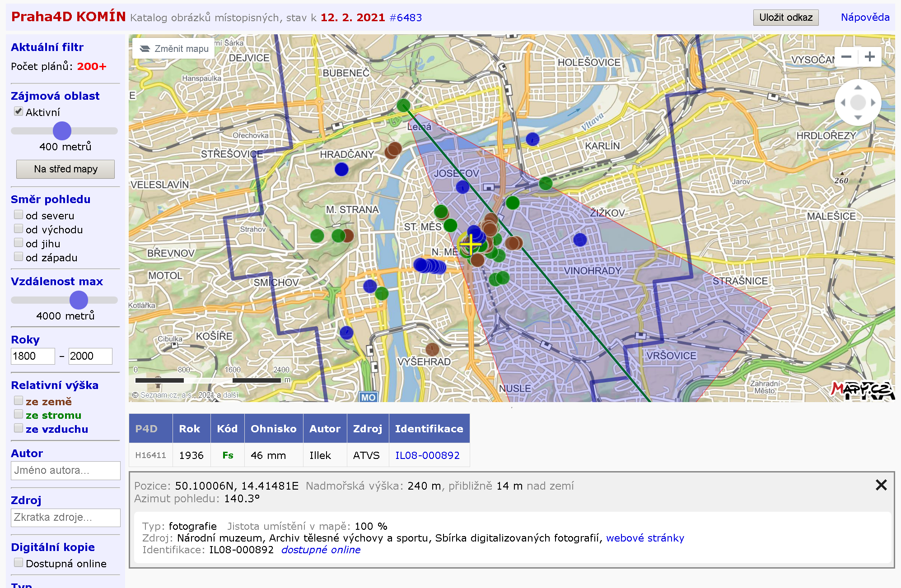Check 'ze země' relative height
Image resolution: width=901 pixels, height=588 pixels.
19,401
